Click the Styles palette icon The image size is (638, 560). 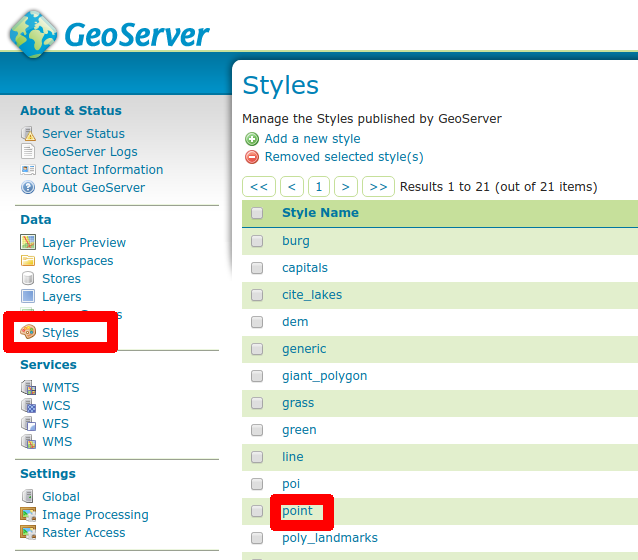[x=28, y=332]
